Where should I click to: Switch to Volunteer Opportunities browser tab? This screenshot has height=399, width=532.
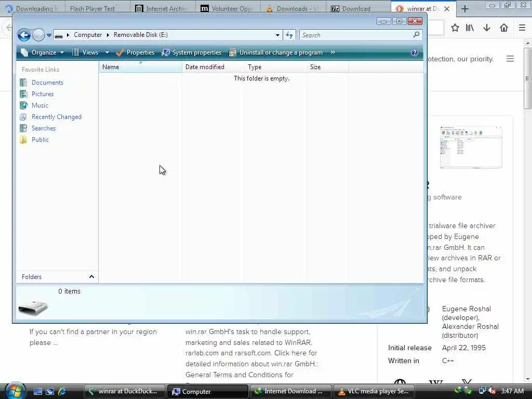[228, 9]
